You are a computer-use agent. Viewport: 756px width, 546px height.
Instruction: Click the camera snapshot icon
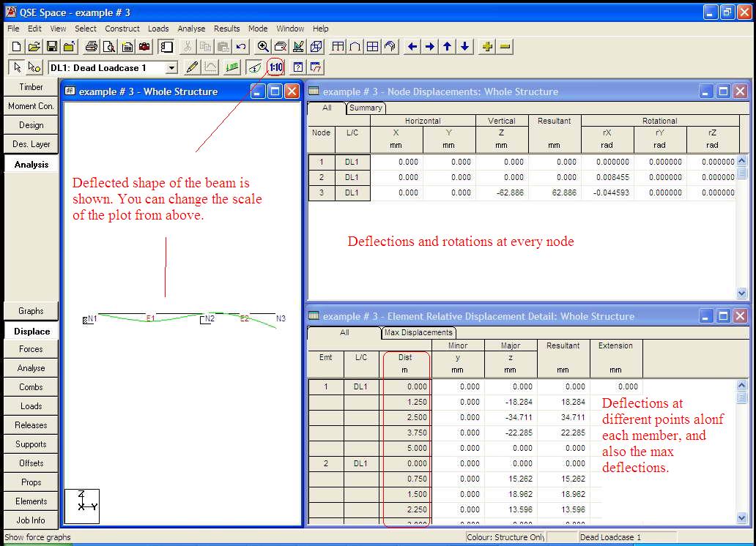coord(144,47)
